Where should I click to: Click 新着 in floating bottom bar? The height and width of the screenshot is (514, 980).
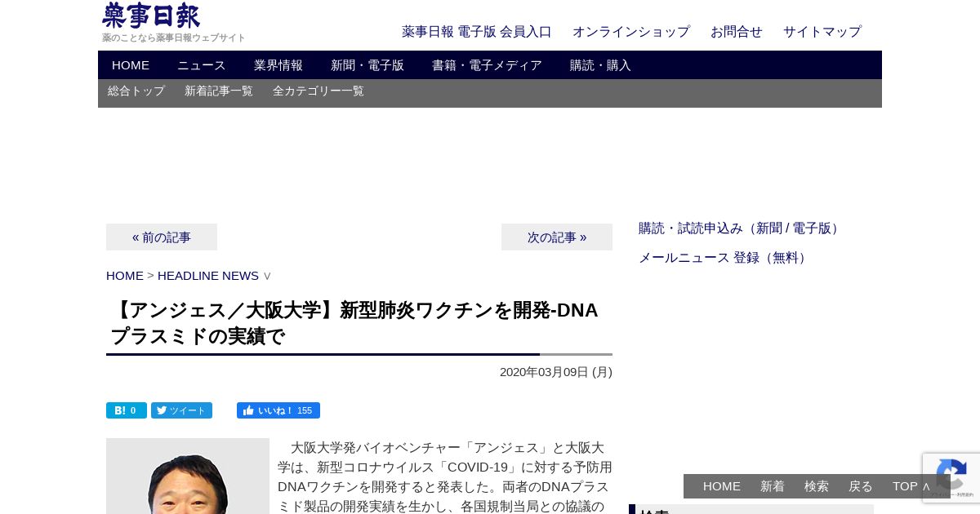773,486
